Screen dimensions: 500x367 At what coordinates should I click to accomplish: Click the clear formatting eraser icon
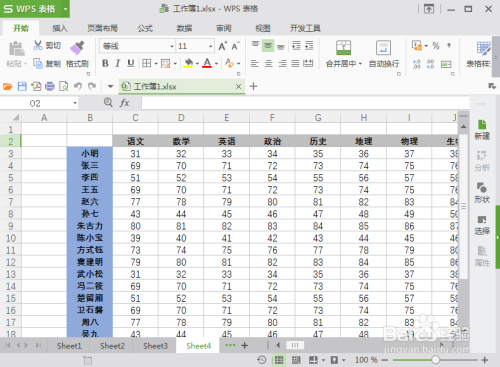coord(229,63)
